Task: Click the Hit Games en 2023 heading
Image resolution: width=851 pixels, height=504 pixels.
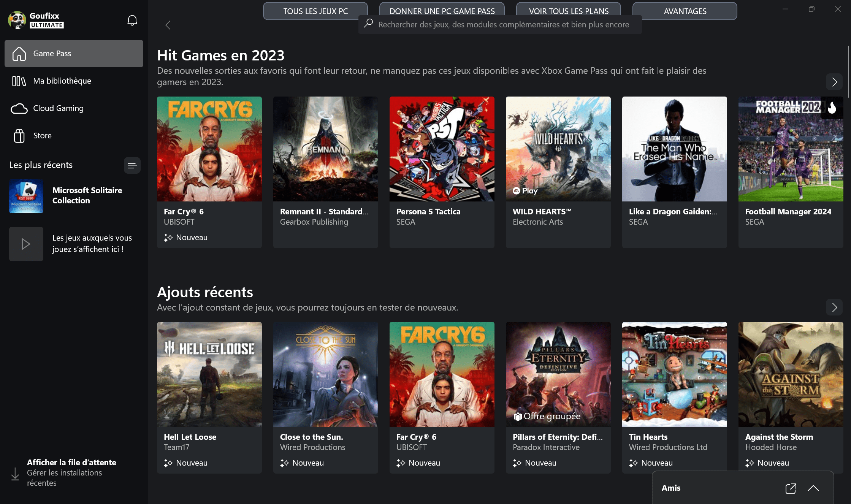Action: 221,55
